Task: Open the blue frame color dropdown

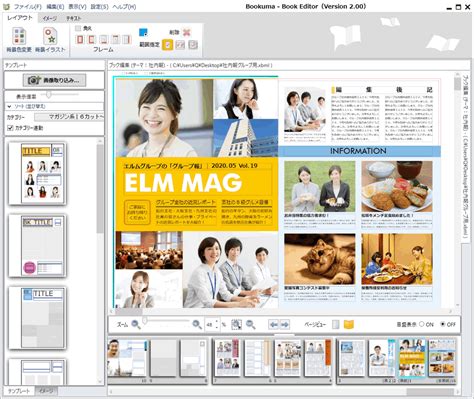Action: 143,32
